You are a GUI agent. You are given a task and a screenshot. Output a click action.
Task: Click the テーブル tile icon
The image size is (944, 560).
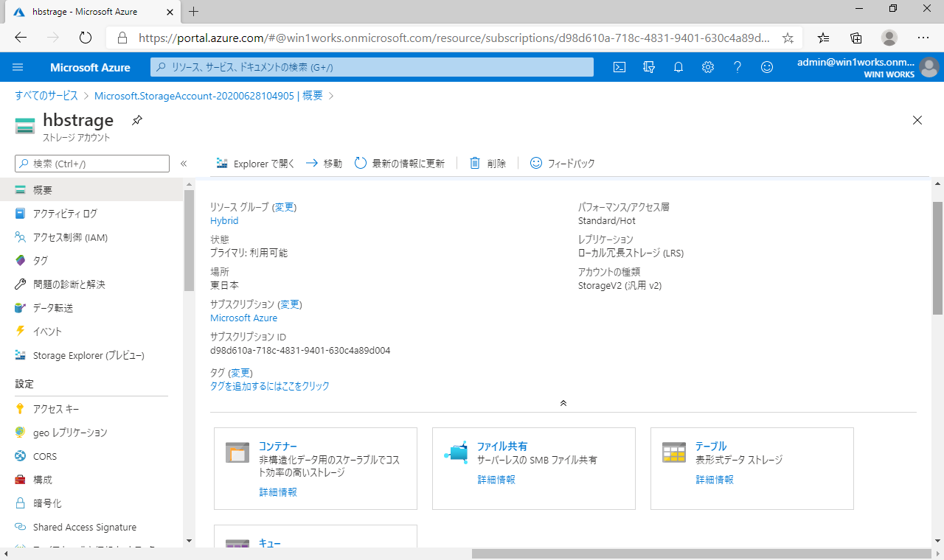point(675,452)
